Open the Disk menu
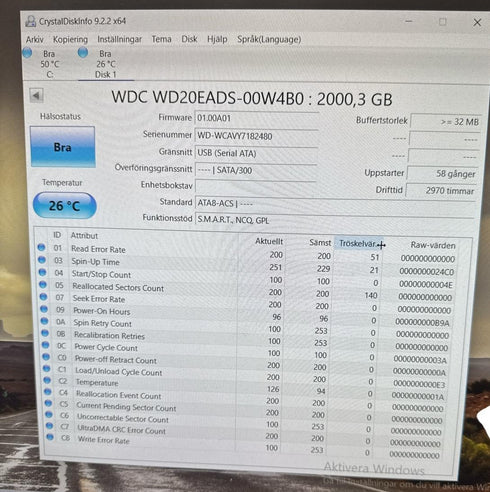Screen dimensions: 490x492 coord(189,39)
